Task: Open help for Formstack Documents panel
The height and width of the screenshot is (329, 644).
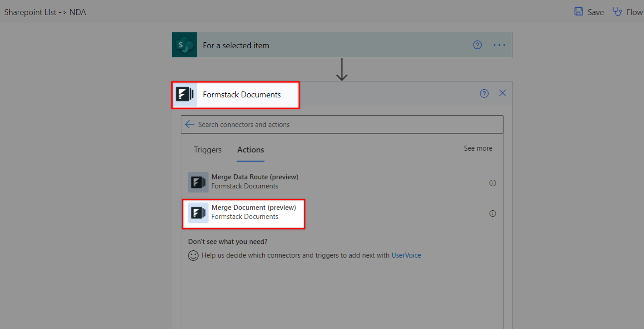Action: pos(484,93)
